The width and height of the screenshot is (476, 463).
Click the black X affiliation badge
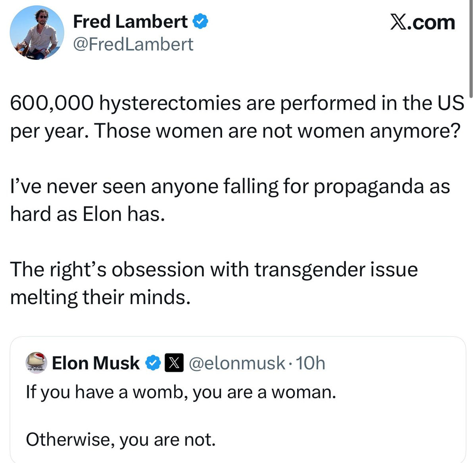pyautogui.click(x=174, y=363)
